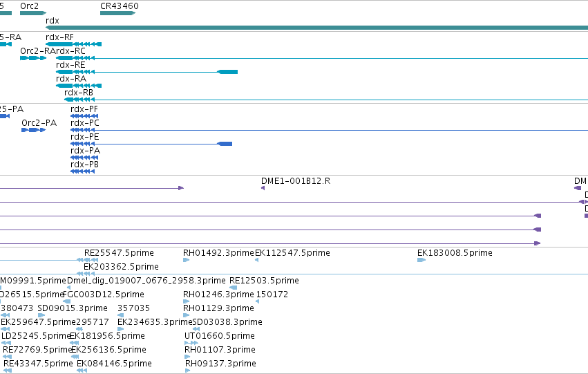Open the rdx gene label
This screenshot has height=374, width=588.
[x=53, y=21]
